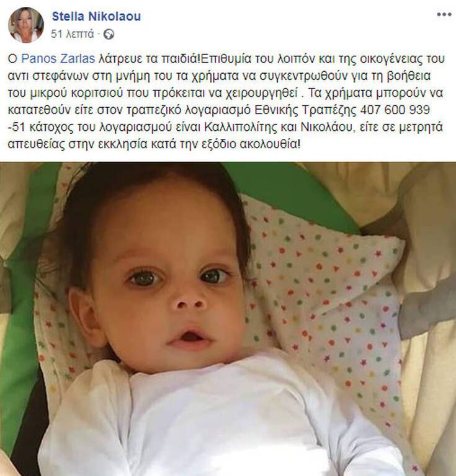The height and width of the screenshot is (476, 456).
Task: Open the three-dot post options menu
Action: (x=444, y=14)
